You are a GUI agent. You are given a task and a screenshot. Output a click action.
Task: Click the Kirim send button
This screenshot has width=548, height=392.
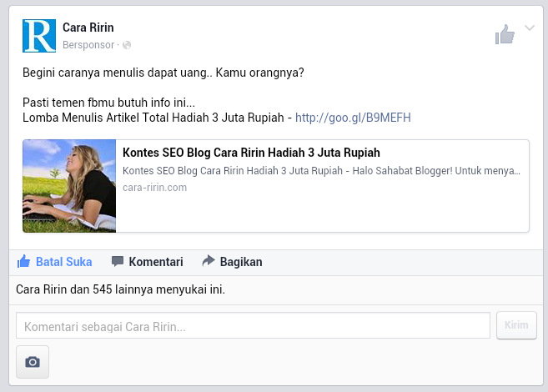pyautogui.click(x=516, y=325)
